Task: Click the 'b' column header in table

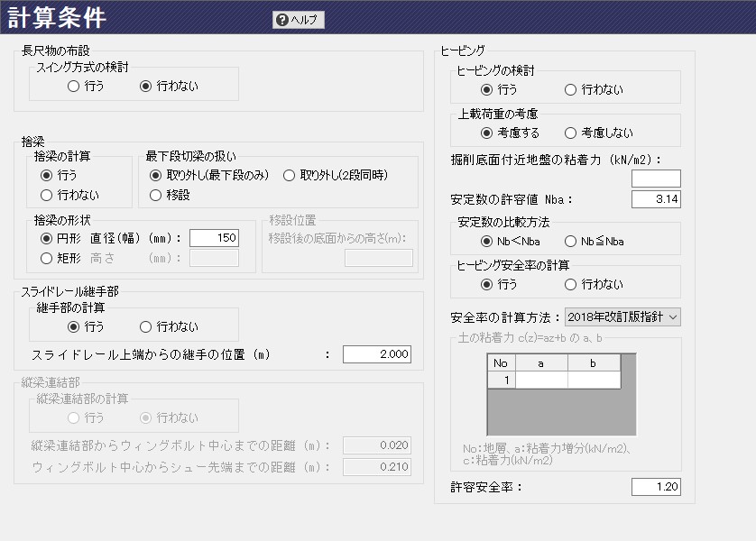Action: point(594,363)
